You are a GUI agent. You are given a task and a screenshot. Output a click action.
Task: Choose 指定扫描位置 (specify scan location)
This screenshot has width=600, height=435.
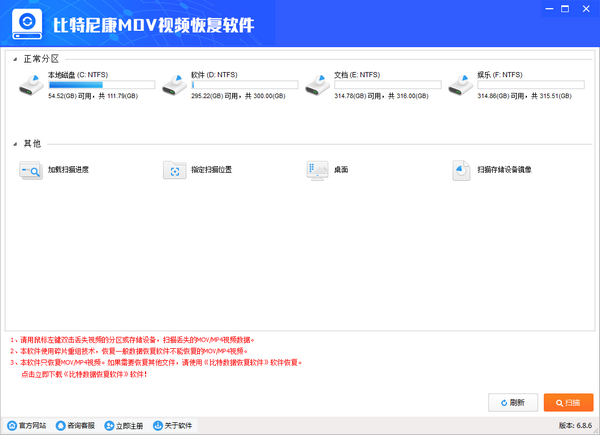[x=199, y=170]
